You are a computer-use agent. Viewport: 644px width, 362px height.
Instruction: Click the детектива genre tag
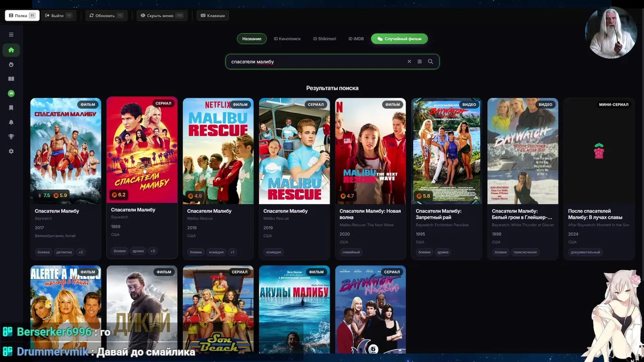coord(64,252)
